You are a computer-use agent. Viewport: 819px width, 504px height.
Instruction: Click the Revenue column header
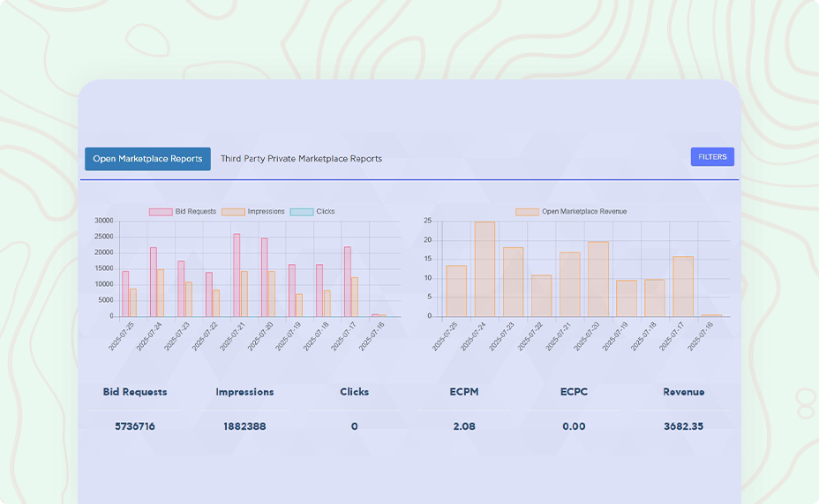[x=684, y=392]
